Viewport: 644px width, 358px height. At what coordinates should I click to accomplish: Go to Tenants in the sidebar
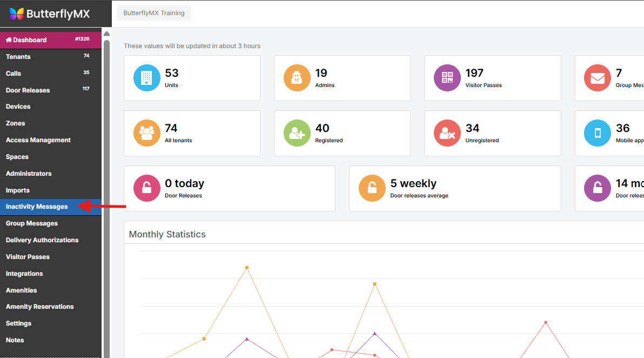[x=18, y=57]
